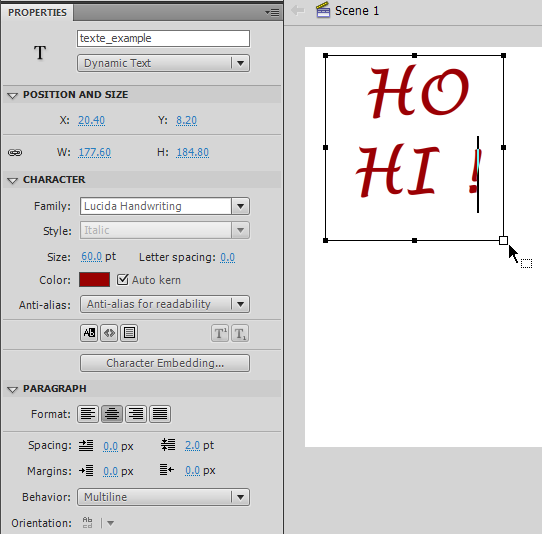
Task: Click the superscript toggle icon
Action: coord(220,334)
